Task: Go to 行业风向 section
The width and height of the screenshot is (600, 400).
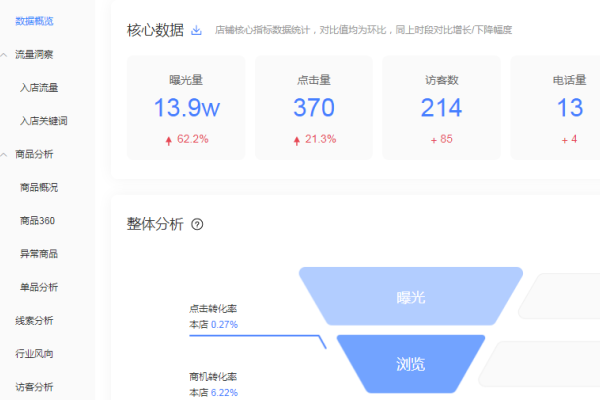Action: point(34,354)
